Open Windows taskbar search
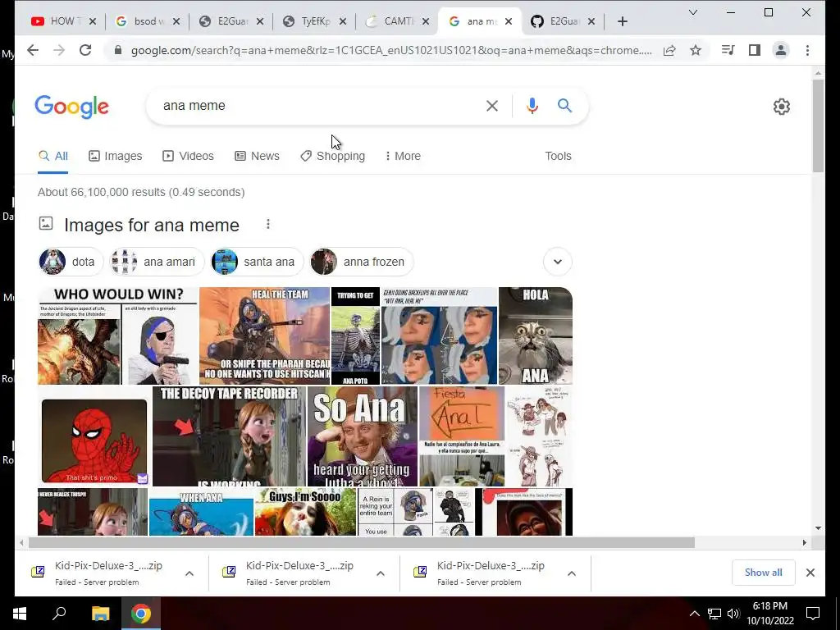Viewport: 840px width, 630px height. 59,614
